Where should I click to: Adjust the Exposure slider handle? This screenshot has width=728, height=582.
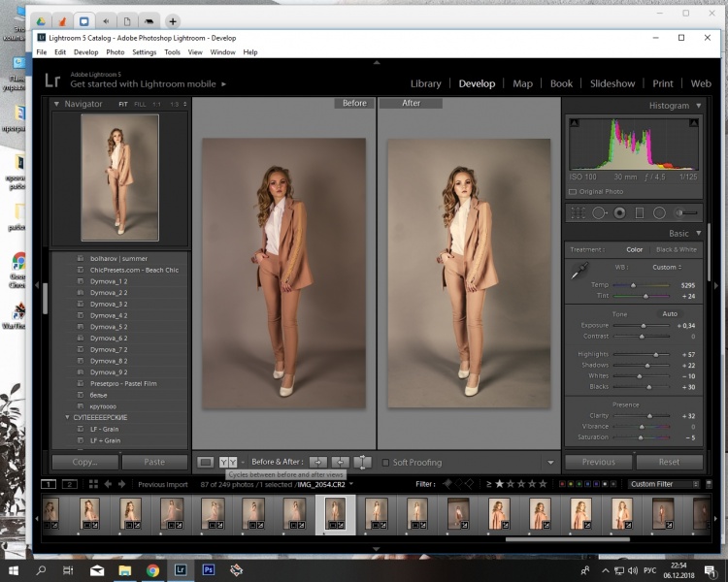643,326
